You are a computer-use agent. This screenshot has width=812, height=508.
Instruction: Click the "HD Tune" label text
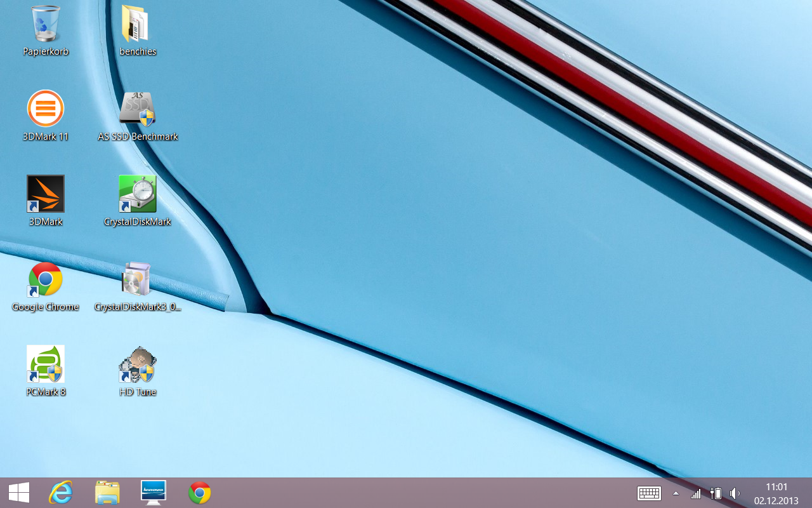(x=138, y=392)
